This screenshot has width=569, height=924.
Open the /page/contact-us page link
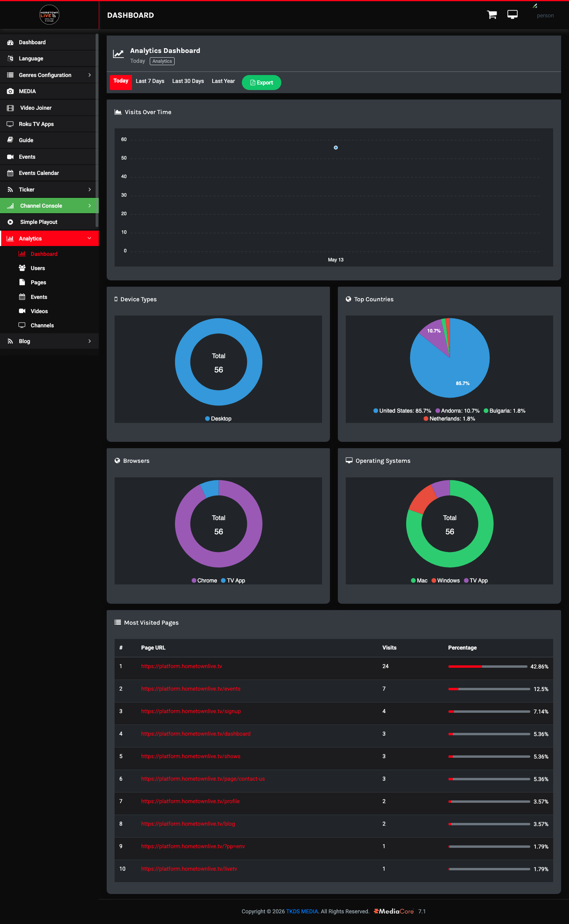click(203, 779)
